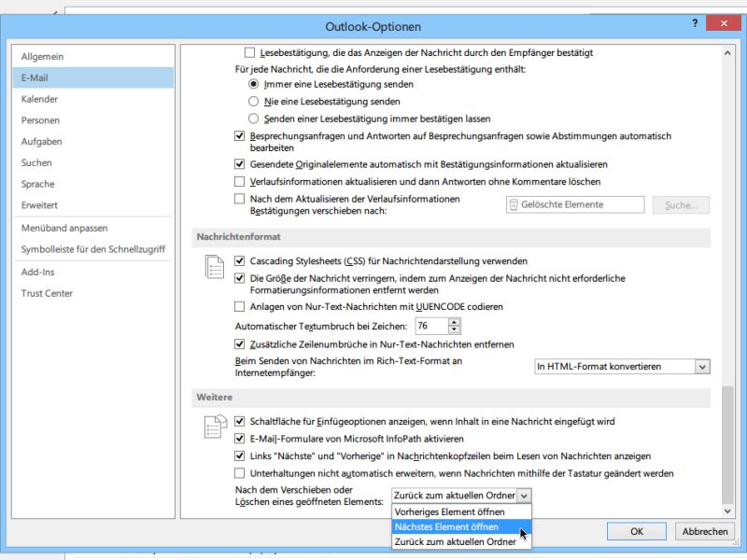This screenshot has height=560, width=747.
Task: Select Nie eine Lesebestätigung senden
Action: (x=253, y=102)
